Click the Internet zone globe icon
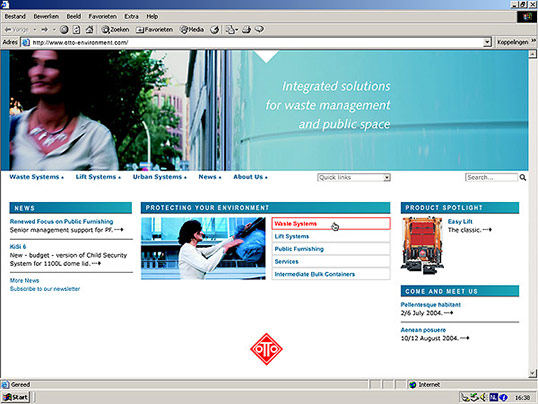Screen dimensions: 538x404 click(x=413, y=385)
